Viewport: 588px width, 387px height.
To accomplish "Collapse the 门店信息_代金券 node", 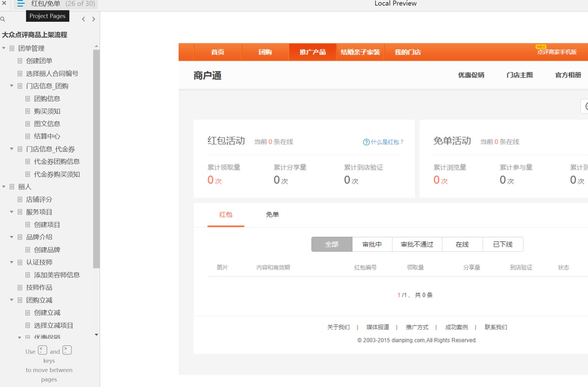I will [12, 149].
